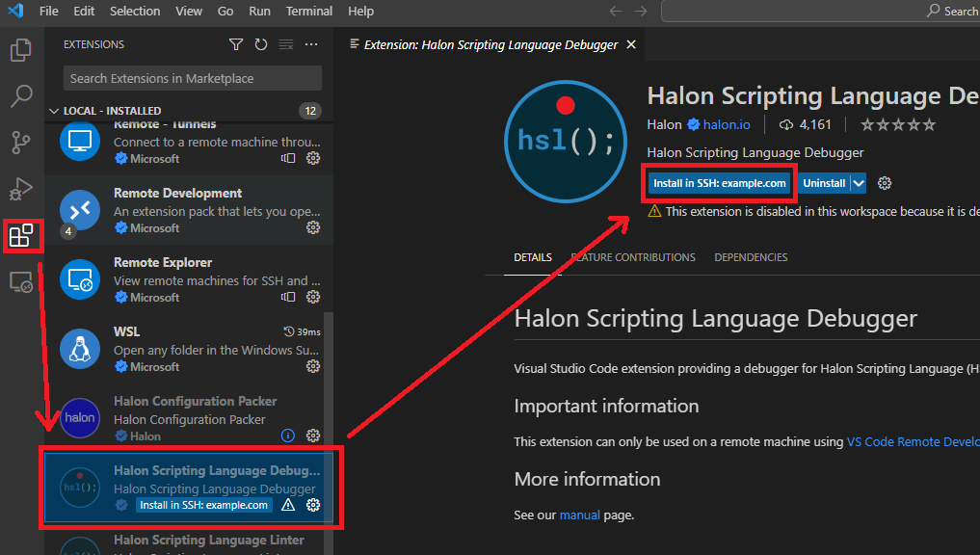Select the Halon Scripting Language Debugger editor tab
The image size is (980, 555).
tap(490, 45)
